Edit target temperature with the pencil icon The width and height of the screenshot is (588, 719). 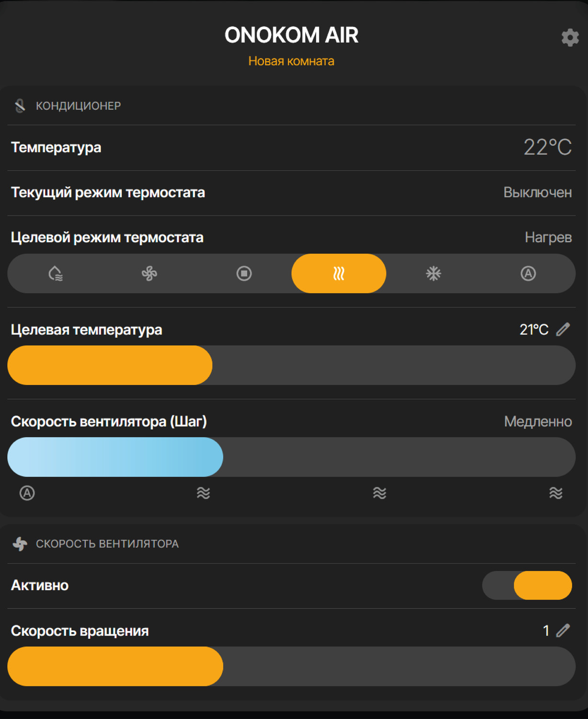[x=563, y=329]
